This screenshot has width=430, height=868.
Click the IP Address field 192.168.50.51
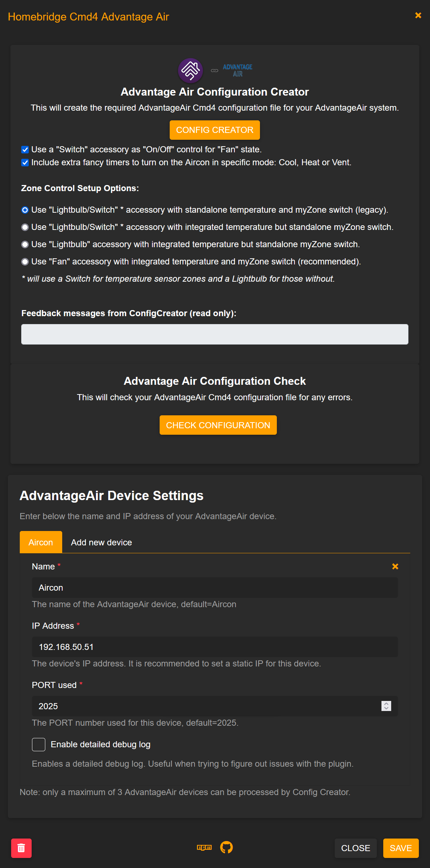point(215,647)
